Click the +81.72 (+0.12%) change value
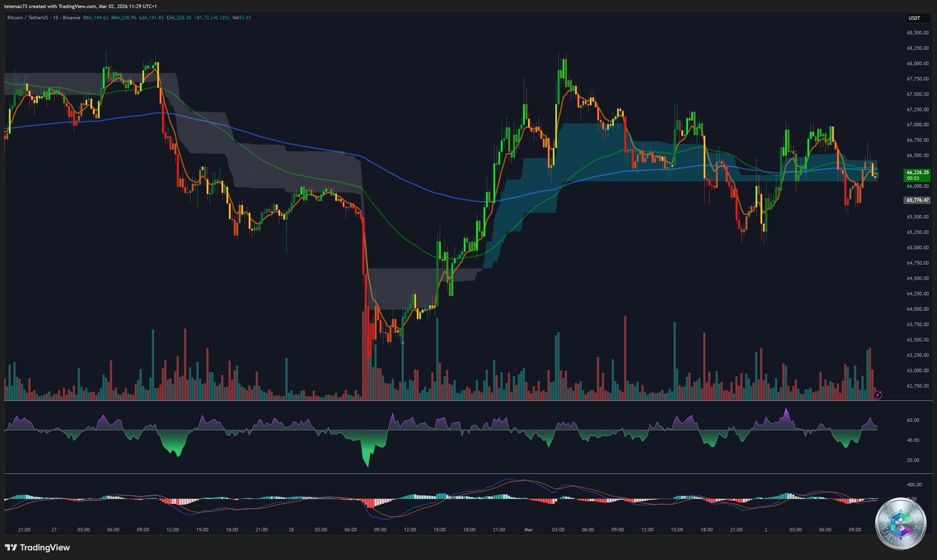Viewport: 937px width, 560px height. click(x=211, y=18)
